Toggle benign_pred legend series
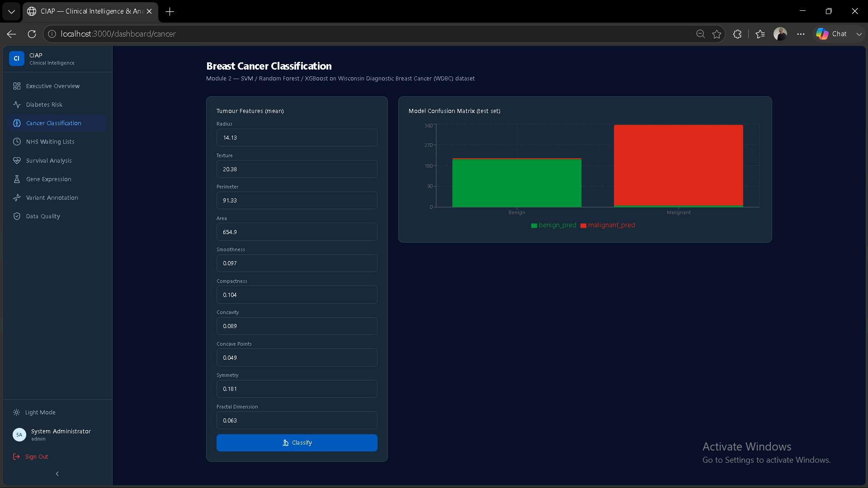 [x=554, y=225]
